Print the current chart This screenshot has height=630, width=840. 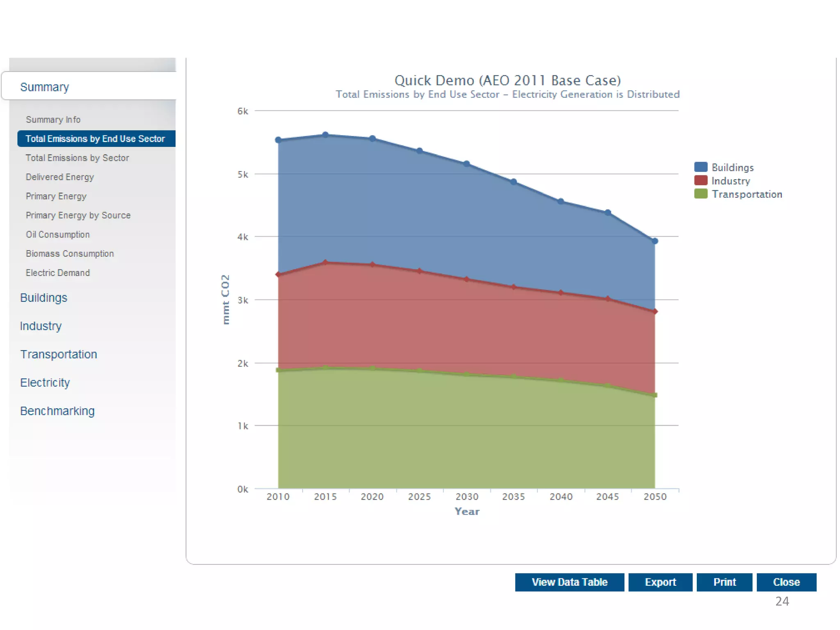tap(724, 582)
